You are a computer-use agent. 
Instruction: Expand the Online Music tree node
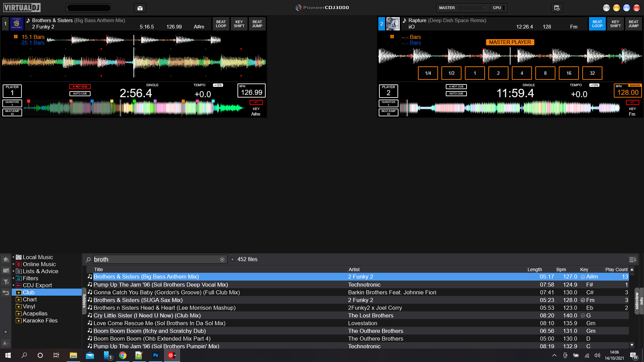[13, 264]
